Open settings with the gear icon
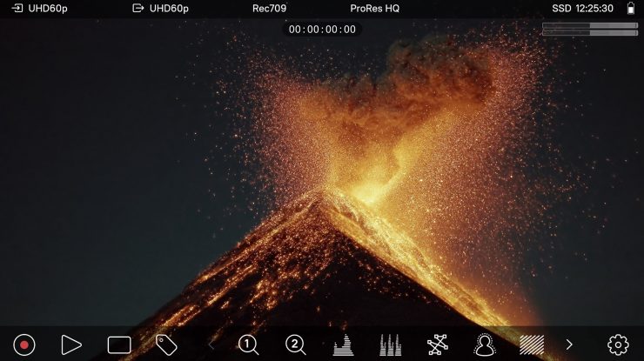The image size is (644, 361). (618, 344)
